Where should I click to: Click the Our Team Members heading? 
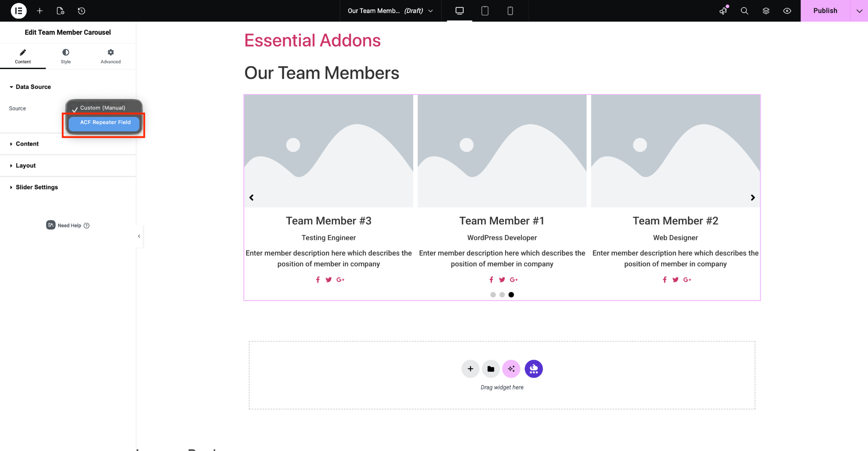coord(322,73)
